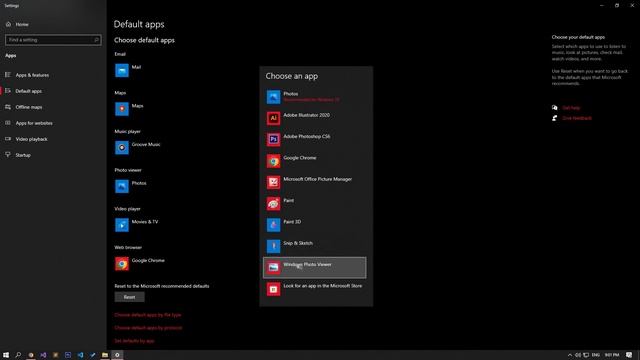The image size is (640, 360).
Task: Open Visual Studio Code from taskbar
Action: tap(80, 355)
